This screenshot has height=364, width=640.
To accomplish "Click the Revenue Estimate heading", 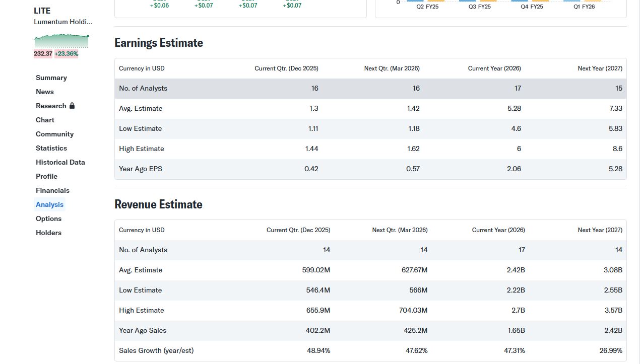I will click(x=158, y=204).
